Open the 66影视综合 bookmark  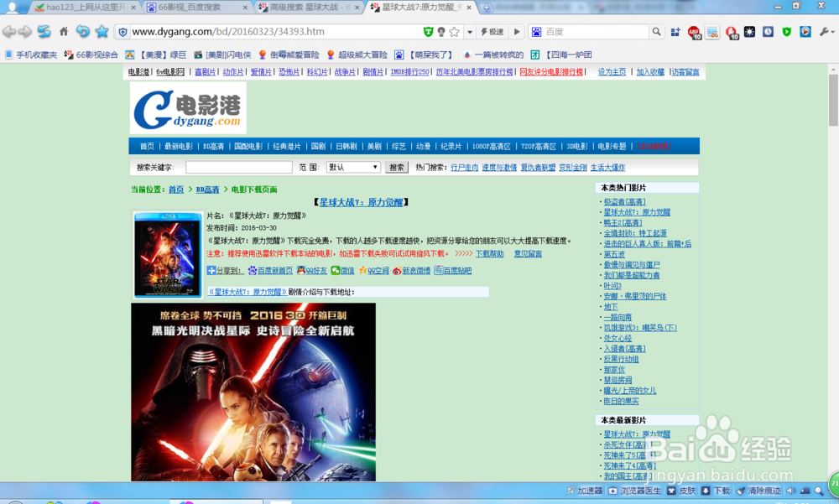[91, 55]
